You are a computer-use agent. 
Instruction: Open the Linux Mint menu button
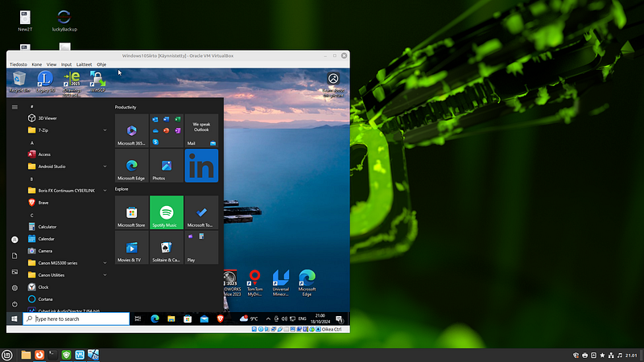click(7, 355)
